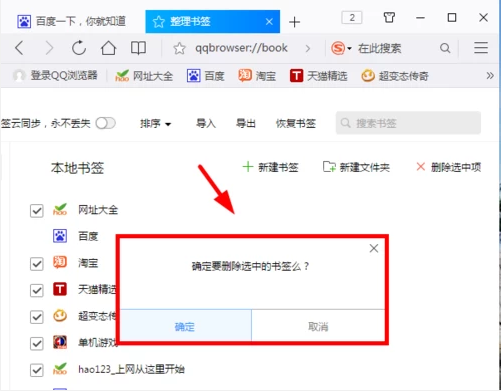Click 超变态传奇 smiley icon in list
This screenshot has height=391, width=501.
pos(60,316)
